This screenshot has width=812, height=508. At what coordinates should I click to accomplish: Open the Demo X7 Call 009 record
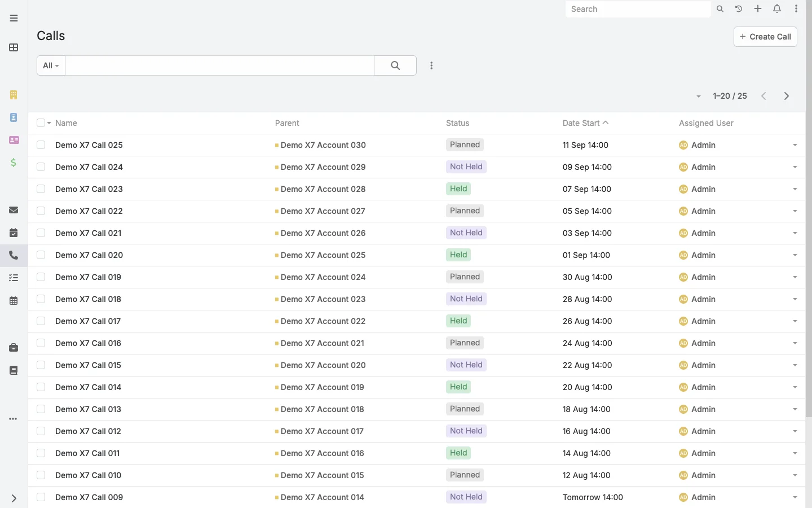(x=89, y=497)
